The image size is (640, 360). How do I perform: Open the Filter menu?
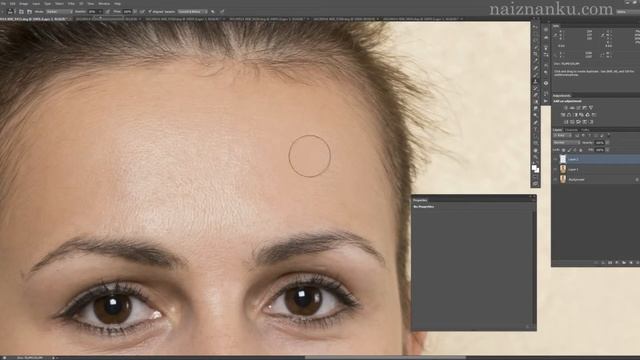point(71,3)
